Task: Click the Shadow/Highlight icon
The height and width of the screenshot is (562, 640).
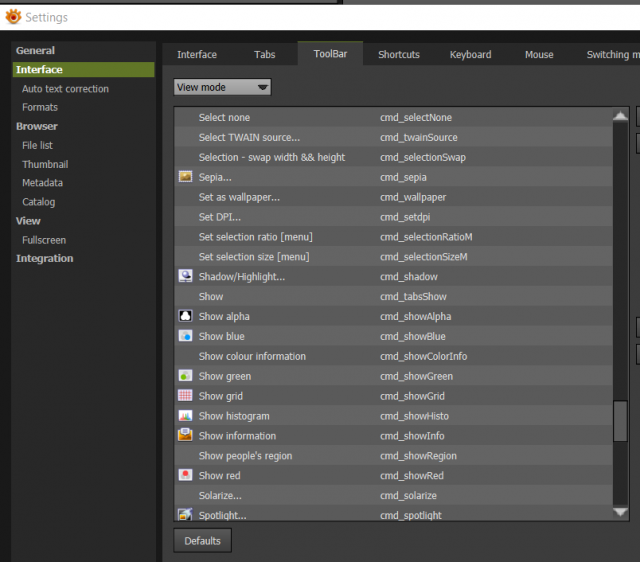Action: (x=185, y=276)
